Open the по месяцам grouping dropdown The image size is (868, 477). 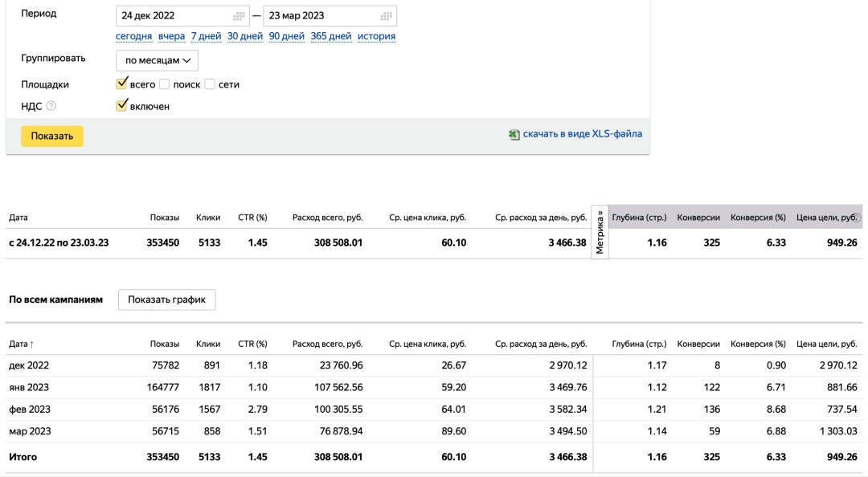[x=157, y=60]
